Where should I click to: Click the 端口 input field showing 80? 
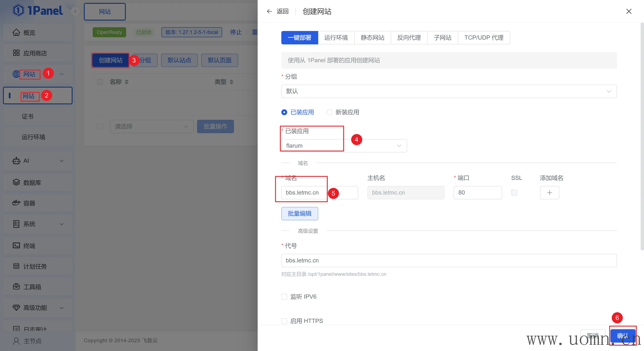coord(477,193)
